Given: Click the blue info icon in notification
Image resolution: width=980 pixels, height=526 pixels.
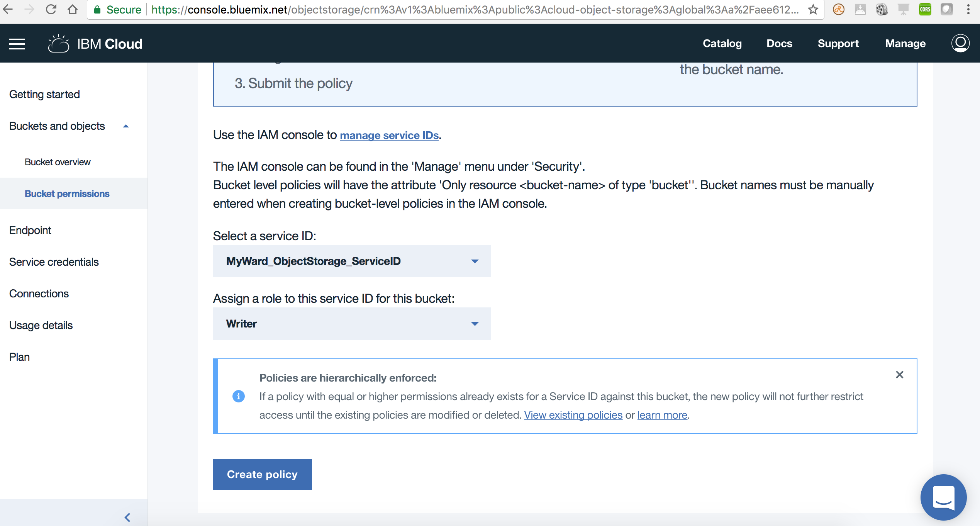Looking at the screenshot, I should (x=239, y=396).
